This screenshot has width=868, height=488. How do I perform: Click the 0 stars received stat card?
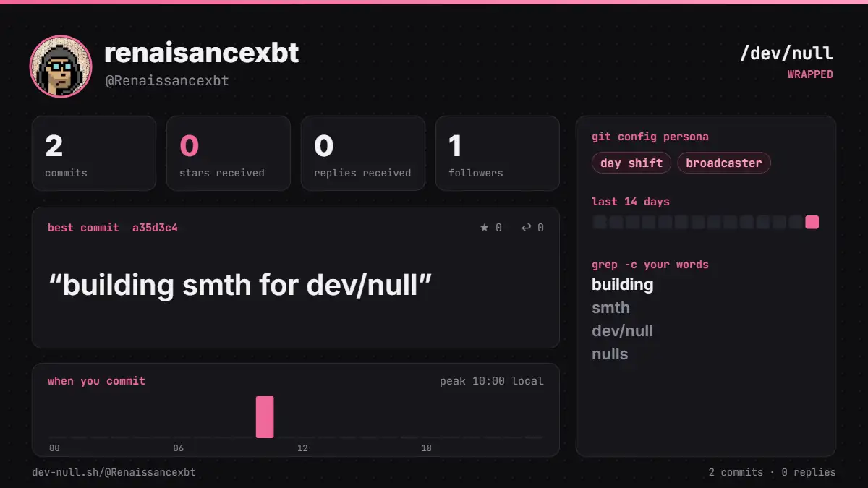point(229,153)
